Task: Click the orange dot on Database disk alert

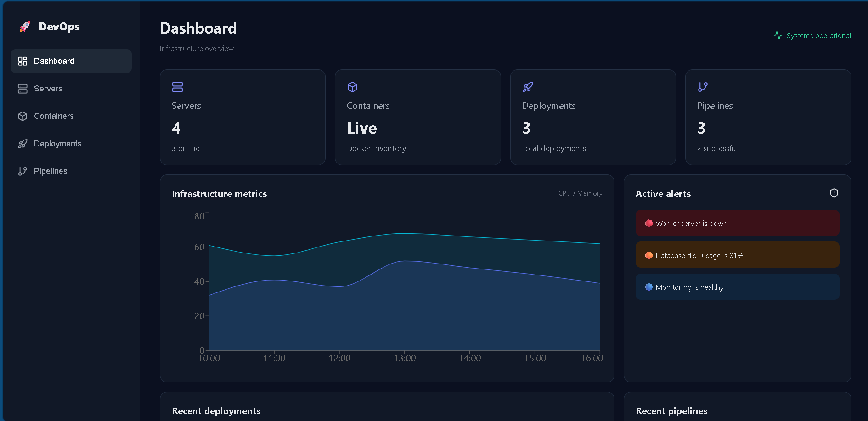Action: point(649,255)
